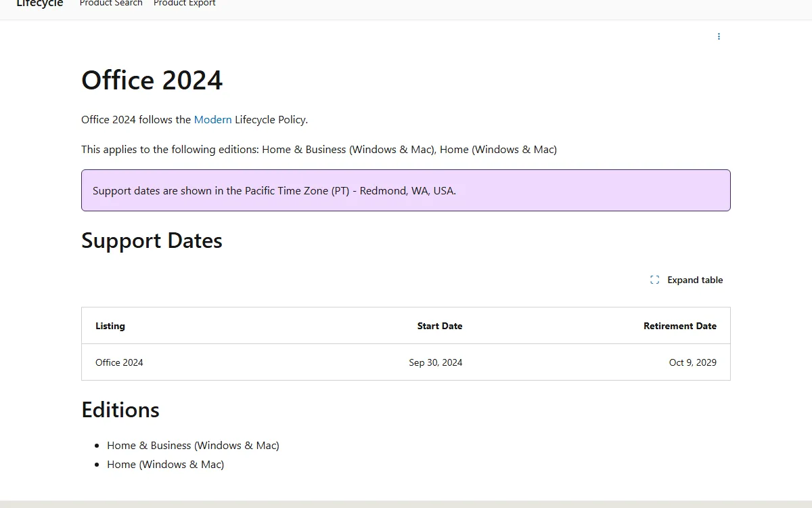Image resolution: width=812 pixels, height=508 pixels.
Task: Click the Editions heading
Action: coord(120,410)
